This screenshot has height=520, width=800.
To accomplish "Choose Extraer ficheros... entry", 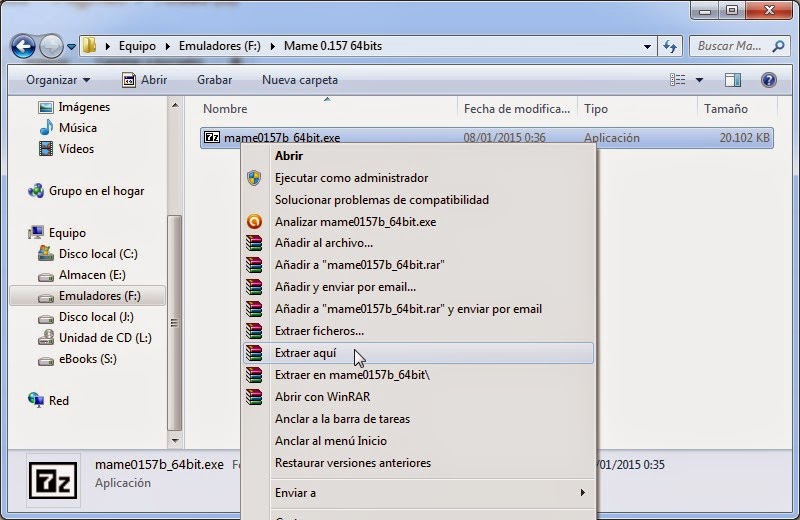I will pos(418,331).
